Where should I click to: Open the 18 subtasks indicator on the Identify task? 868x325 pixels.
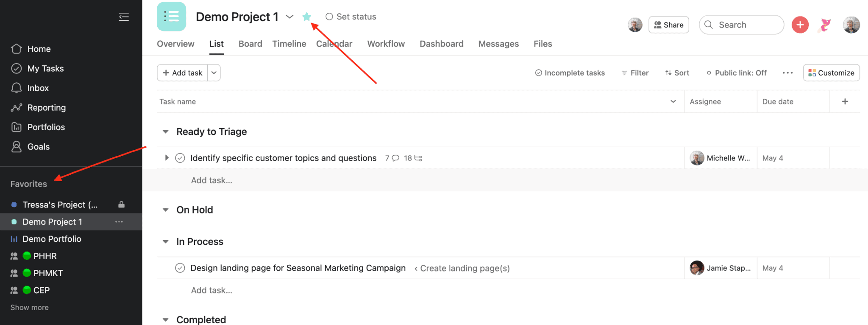coord(413,158)
